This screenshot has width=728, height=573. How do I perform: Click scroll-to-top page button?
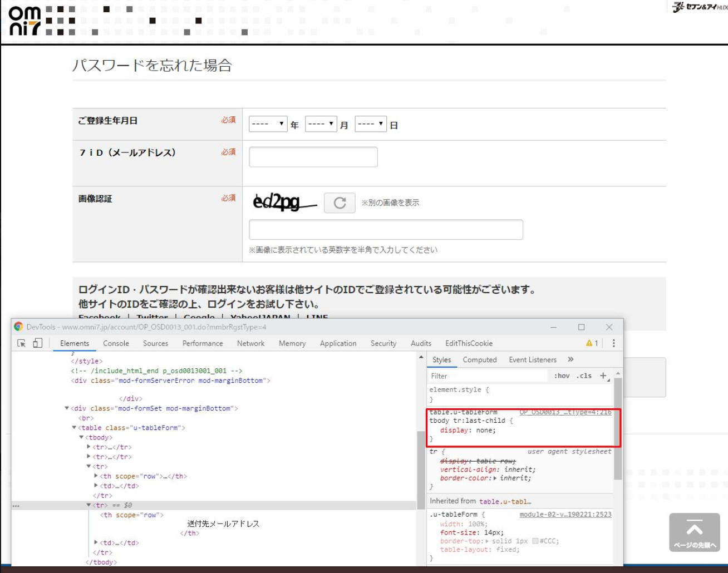[694, 532]
